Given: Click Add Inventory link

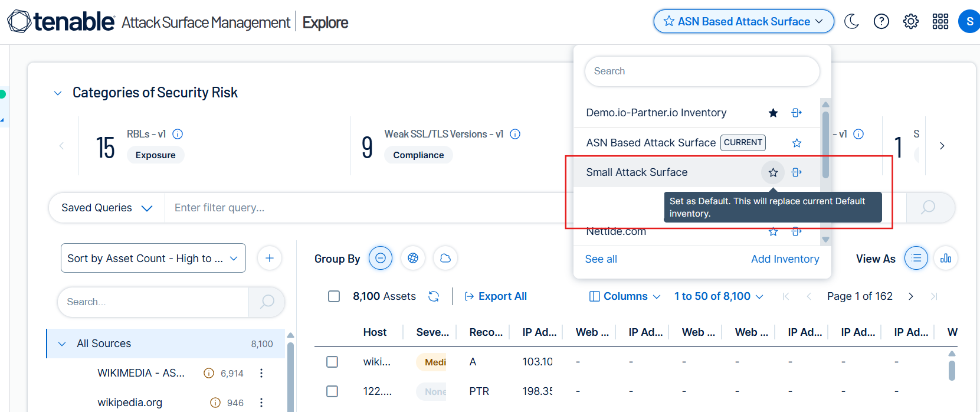Looking at the screenshot, I should [x=785, y=259].
